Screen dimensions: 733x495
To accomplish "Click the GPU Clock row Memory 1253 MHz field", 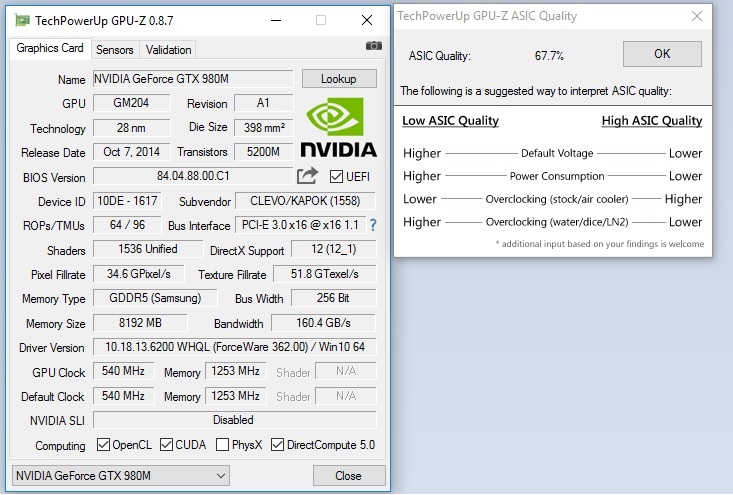I will pyautogui.click(x=236, y=371).
